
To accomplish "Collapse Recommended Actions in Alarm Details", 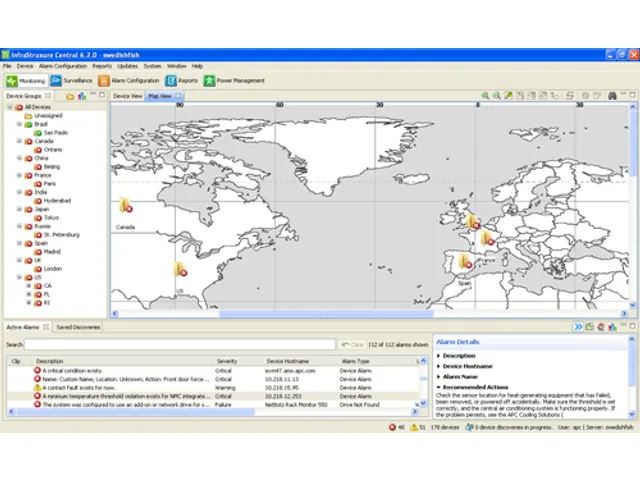I will point(439,387).
